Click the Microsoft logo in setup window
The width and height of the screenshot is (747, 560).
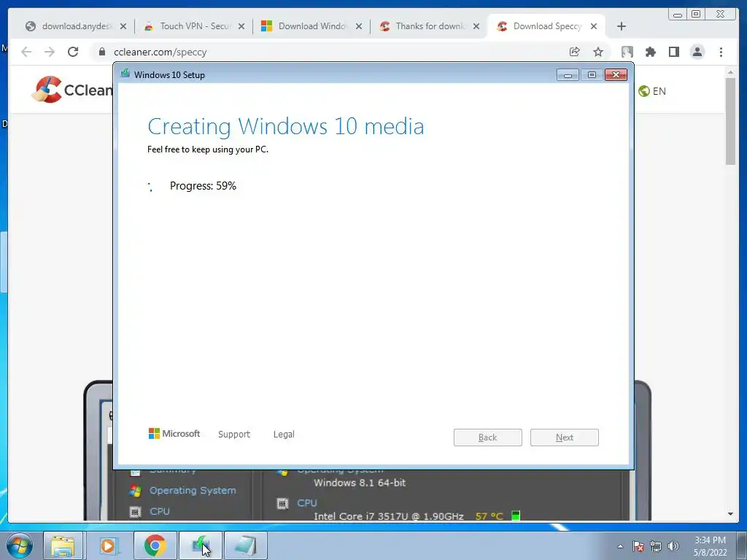coord(174,433)
